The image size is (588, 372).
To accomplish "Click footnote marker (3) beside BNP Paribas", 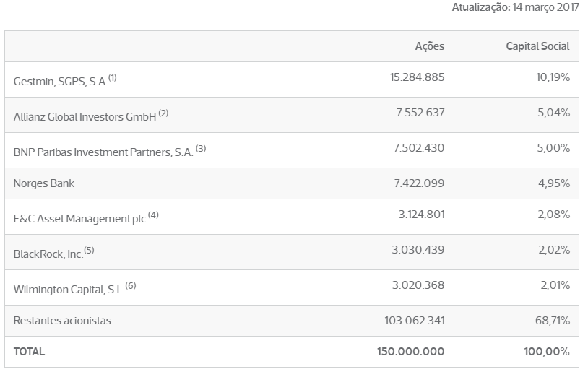I will (201, 149).
